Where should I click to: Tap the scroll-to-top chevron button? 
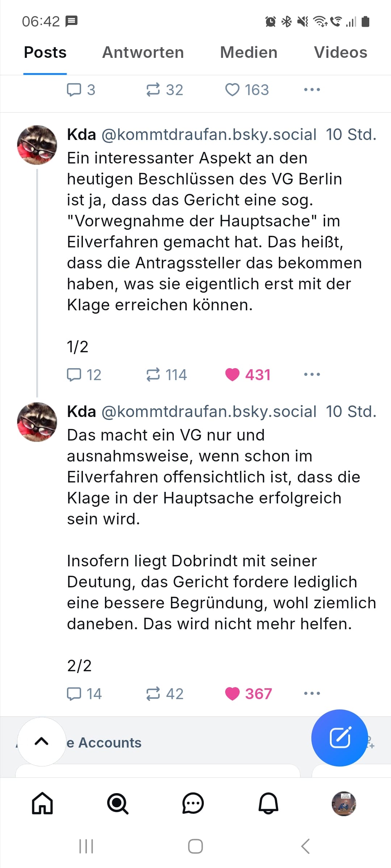[x=42, y=742]
